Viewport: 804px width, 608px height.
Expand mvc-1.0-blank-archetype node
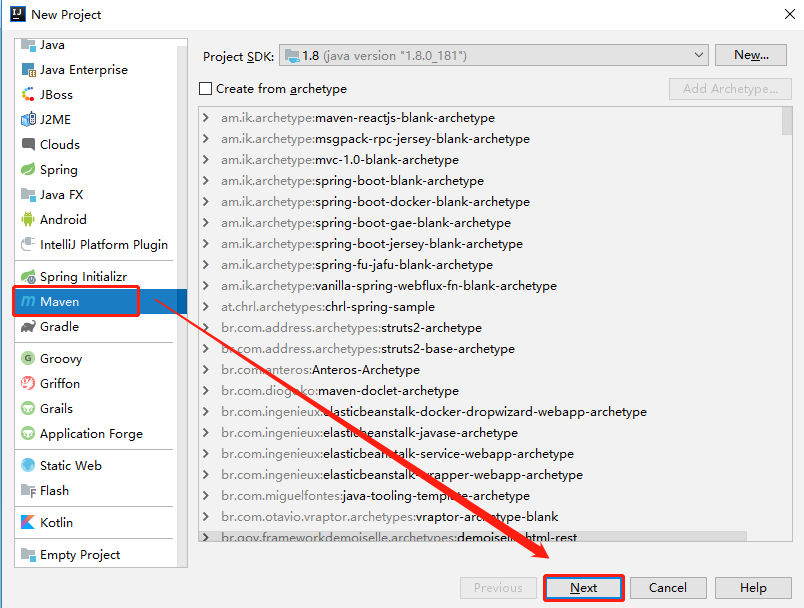coord(206,159)
